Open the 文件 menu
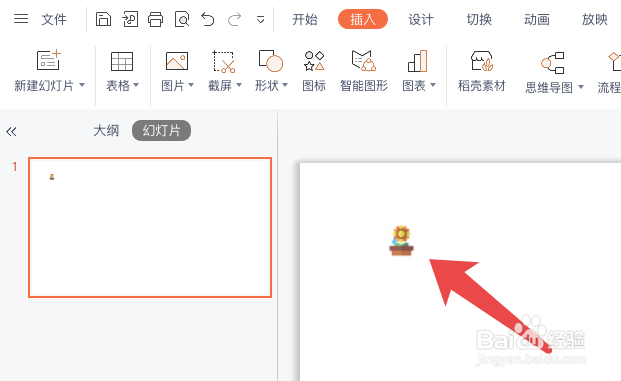This screenshot has height=381, width=621. 54,19
